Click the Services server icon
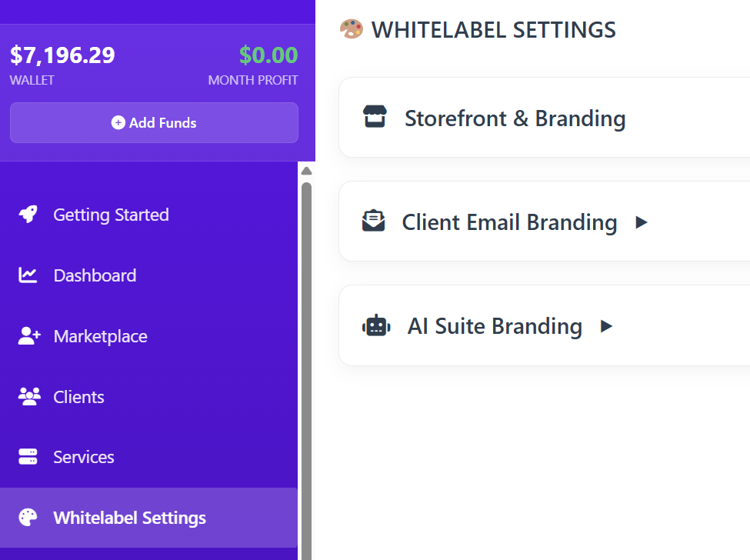This screenshot has height=560, width=750. pyautogui.click(x=28, y=457)
